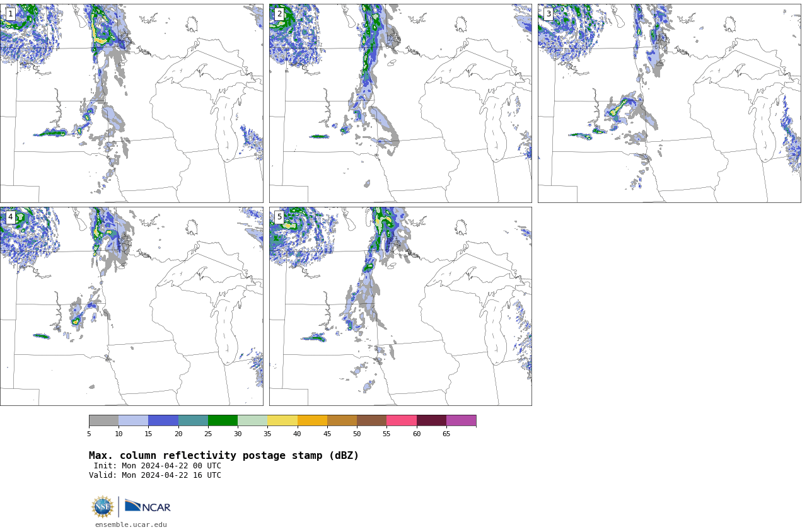Open ensemble member 3 reflectivity map
Image resolution: width=807 pixels, height=532 pixels.
[670, 103]
